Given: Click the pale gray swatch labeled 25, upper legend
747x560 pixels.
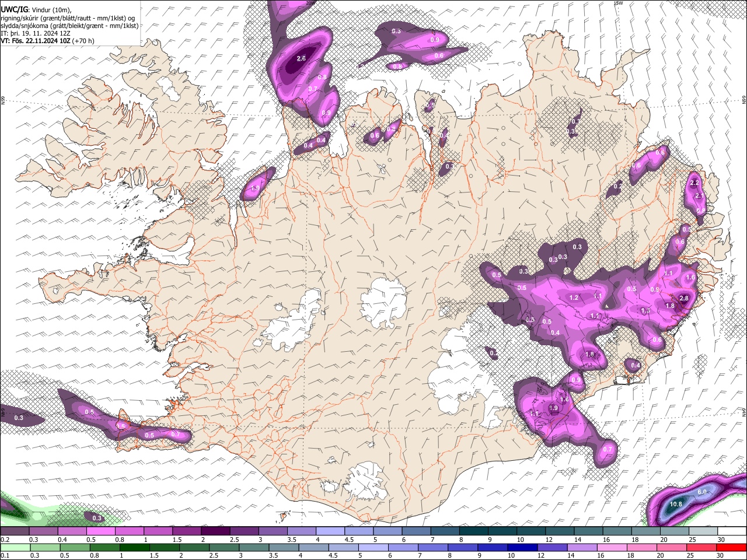Looking at the screenshot, I should 703,531.
